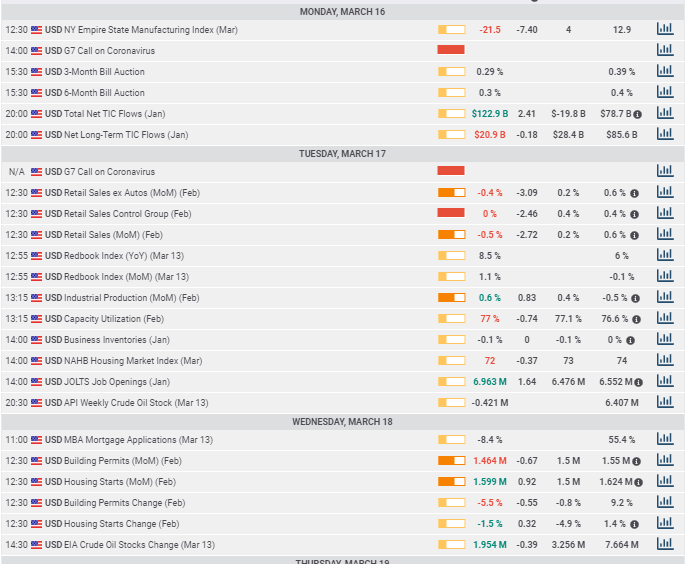Click info icon next to Capacity Utilization previous value

tap(635, 319)
